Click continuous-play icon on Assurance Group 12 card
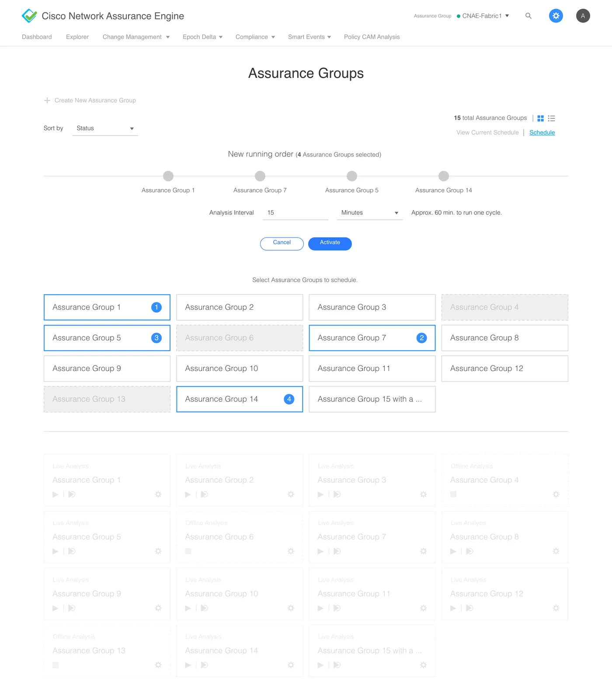Image resolution: width=612 pixels, height=700 pixels. point(469,608)
